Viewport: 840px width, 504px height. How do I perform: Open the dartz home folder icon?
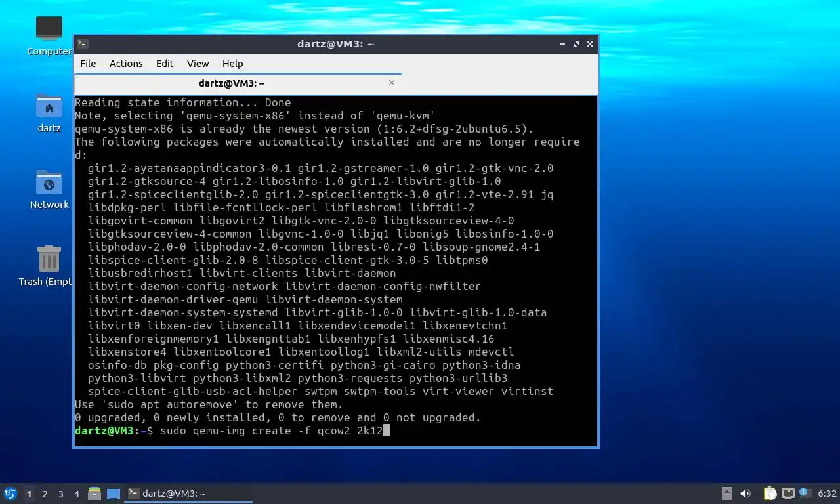tap(49, 113)
